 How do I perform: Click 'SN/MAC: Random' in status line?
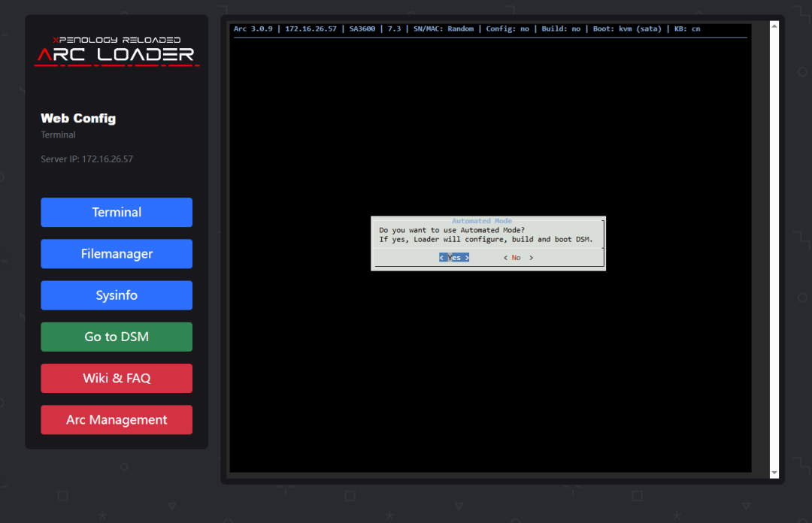pos(444,29)
